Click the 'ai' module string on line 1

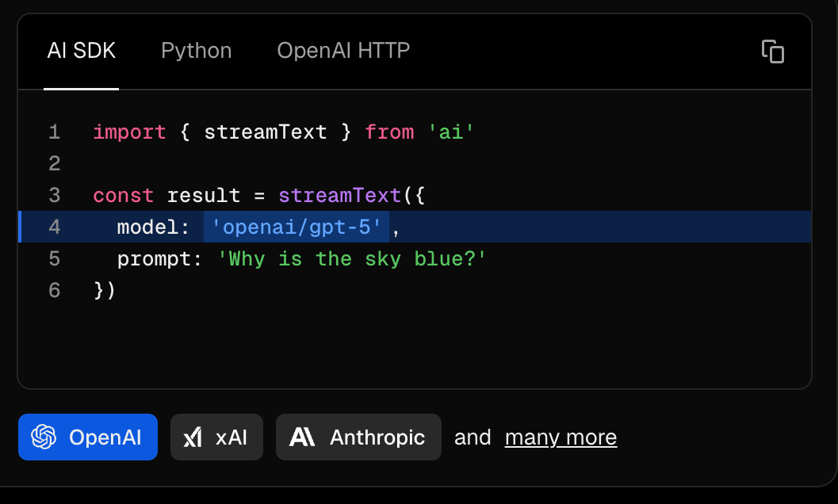tap(450, 132)
